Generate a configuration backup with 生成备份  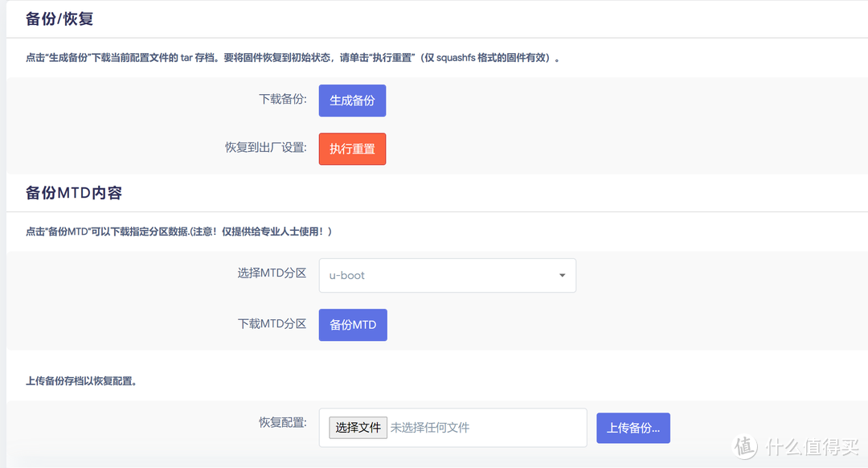pyautogui.click(x=352, y=100)
